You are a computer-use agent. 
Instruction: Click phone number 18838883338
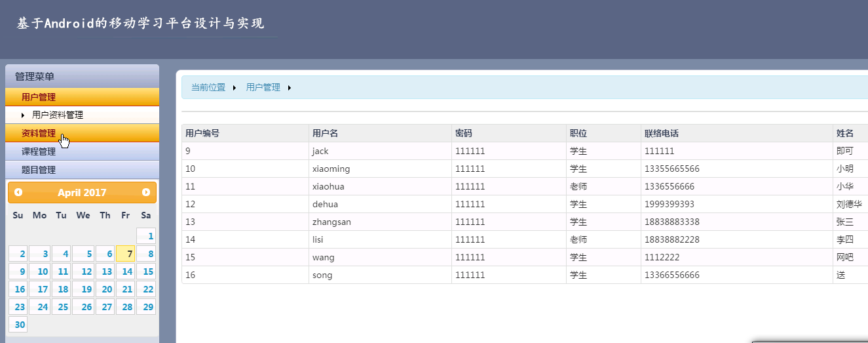(672, 222)
